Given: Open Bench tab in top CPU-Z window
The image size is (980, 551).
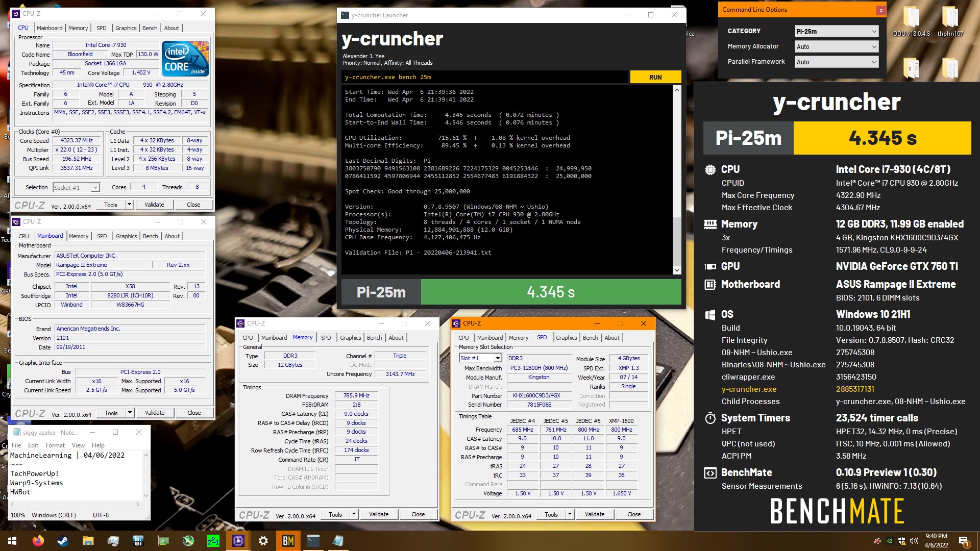Looking at the screenshot, I should [150, 28].
